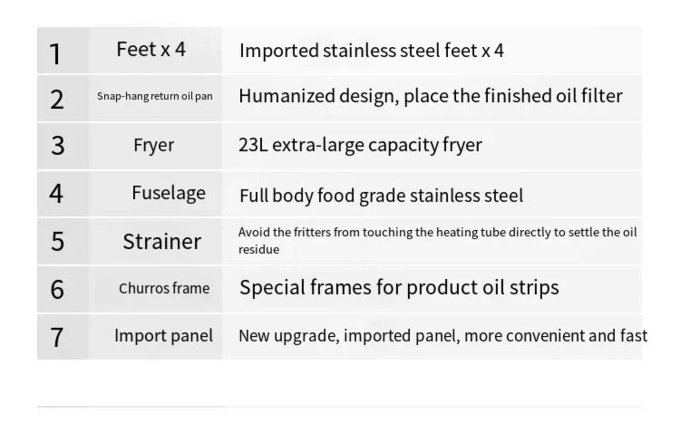
Task: Click row number 3 cell
Action: click(57, 146)
